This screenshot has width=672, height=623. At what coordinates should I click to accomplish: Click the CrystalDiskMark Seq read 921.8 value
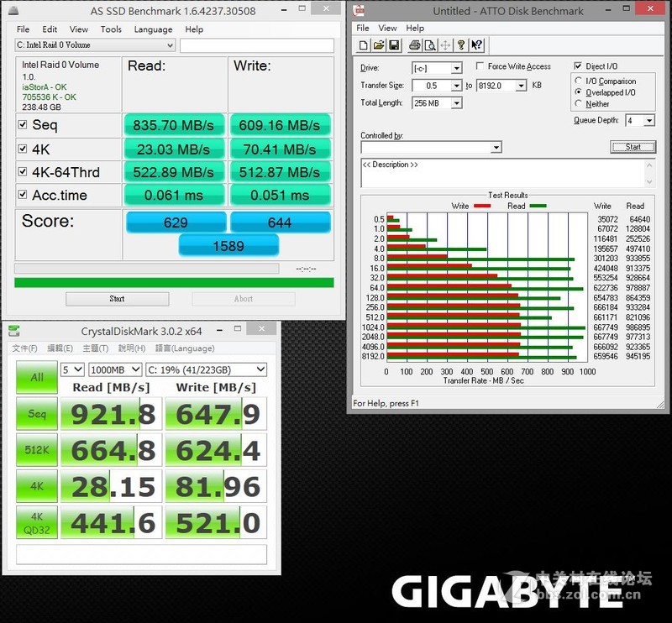112,414
